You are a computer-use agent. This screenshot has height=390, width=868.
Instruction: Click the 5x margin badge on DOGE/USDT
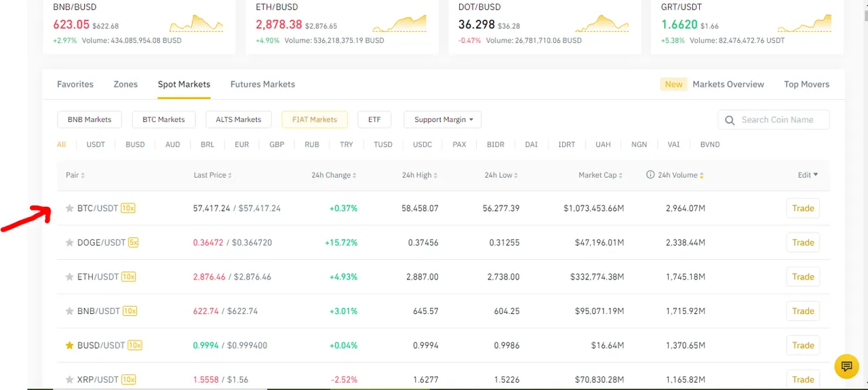[x=133, y=242]
